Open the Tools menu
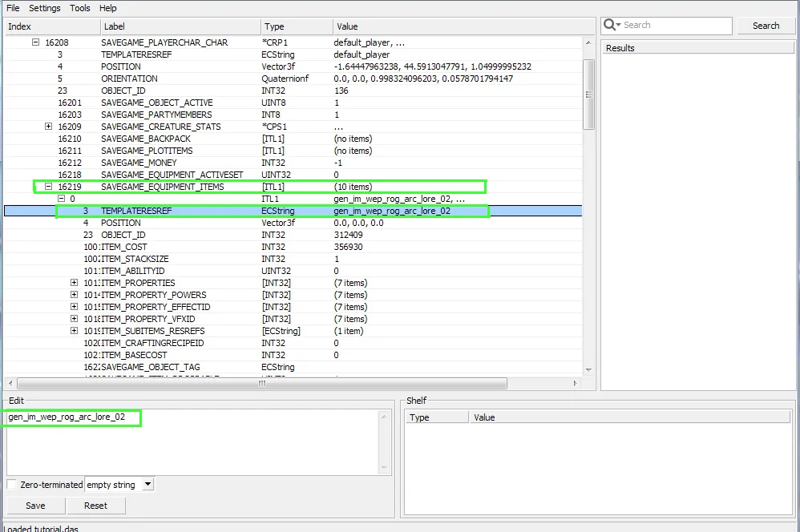Image resolution: width=800 pixels, height=532 pixels. (x=80, y=8)
